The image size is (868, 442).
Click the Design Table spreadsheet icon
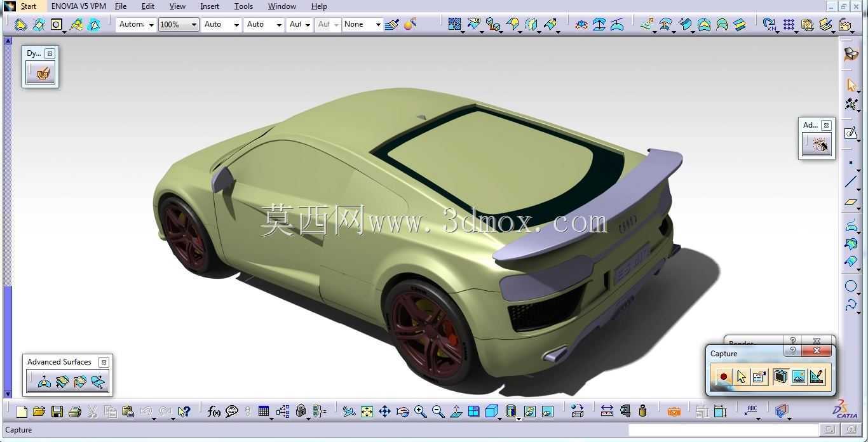coord(264,412)
